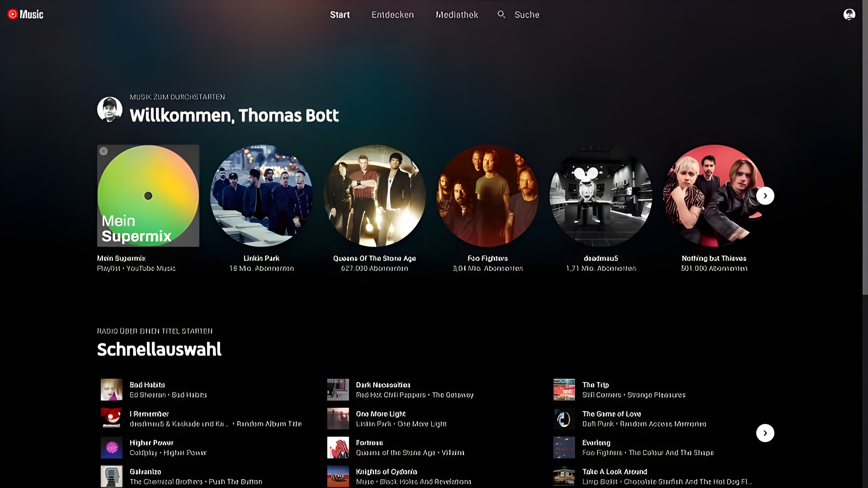Select song title Take A Look Around

(x=615, y=472)
